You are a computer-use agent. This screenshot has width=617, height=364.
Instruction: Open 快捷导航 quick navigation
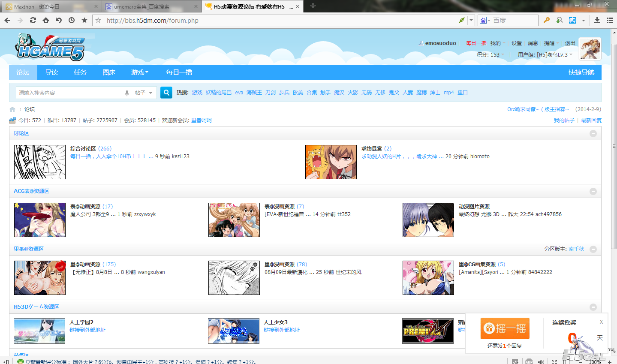(x=581, y=72)
